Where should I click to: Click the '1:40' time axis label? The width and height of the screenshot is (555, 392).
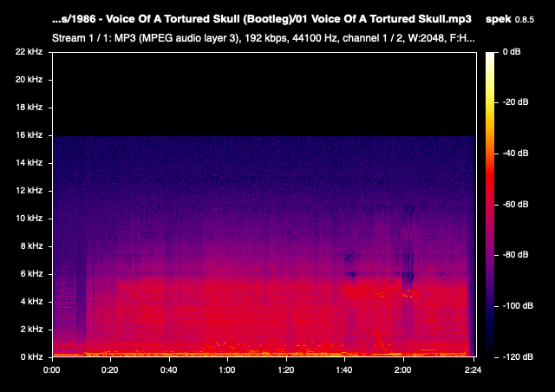(344, 370)
